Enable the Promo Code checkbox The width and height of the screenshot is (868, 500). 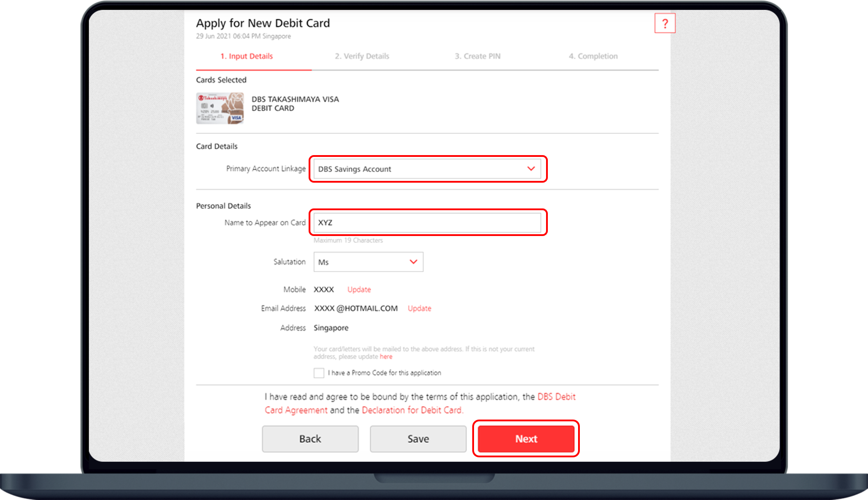(318, 373)
